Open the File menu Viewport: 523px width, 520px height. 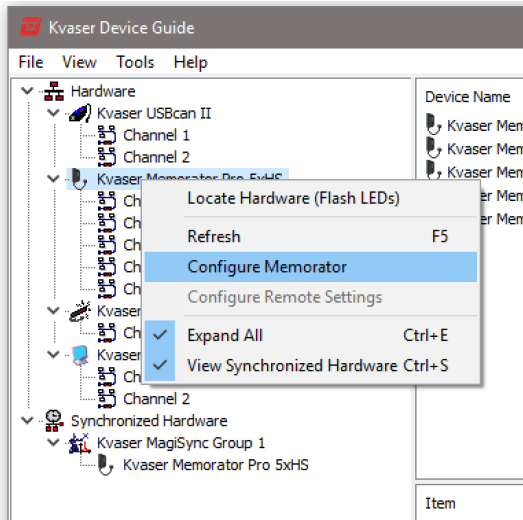click(31, 62)
